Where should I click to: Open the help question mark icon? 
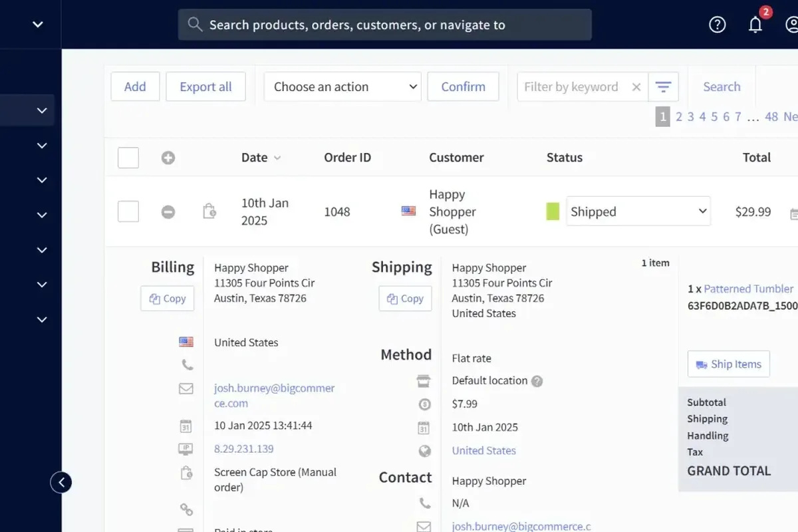click(x=717, y=25)
